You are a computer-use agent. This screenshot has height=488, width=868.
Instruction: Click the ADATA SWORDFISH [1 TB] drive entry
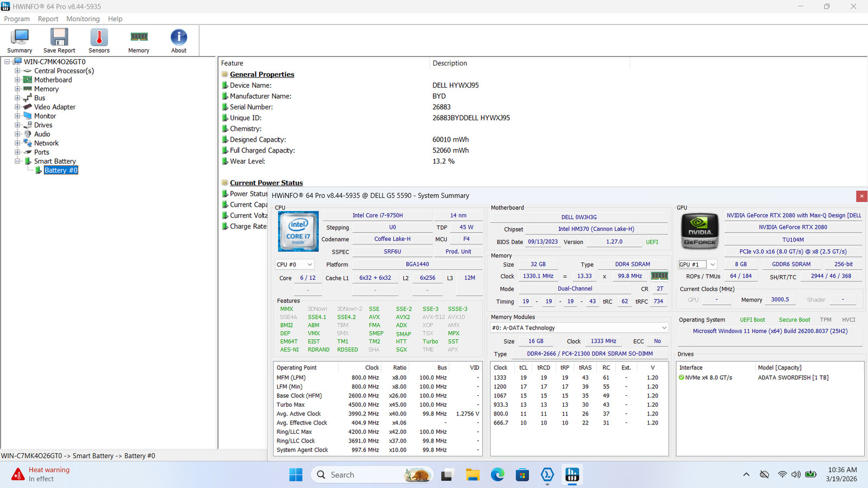coord(793,377)
